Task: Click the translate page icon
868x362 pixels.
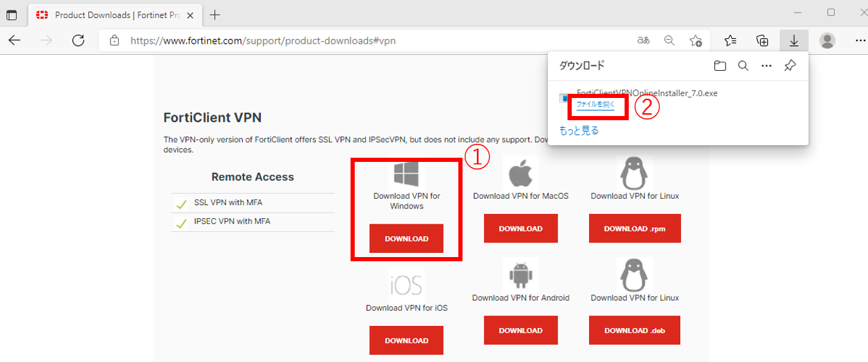Action: pos(643,40)
